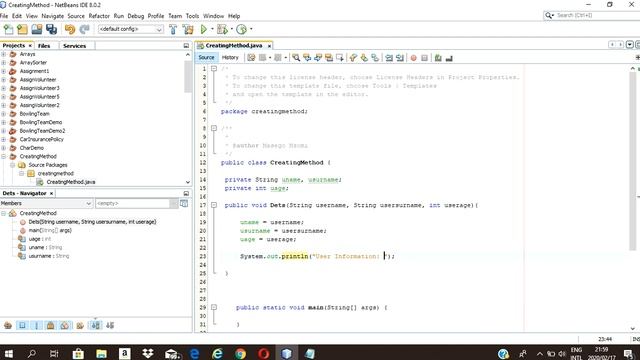Click the Build Project hammer icon
The height and width of the screenshot is (360, 640).
[x=173, y=29]
